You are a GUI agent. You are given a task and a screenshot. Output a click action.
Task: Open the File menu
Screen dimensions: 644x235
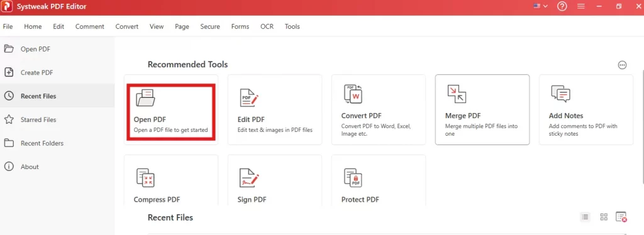pos(8,26)
